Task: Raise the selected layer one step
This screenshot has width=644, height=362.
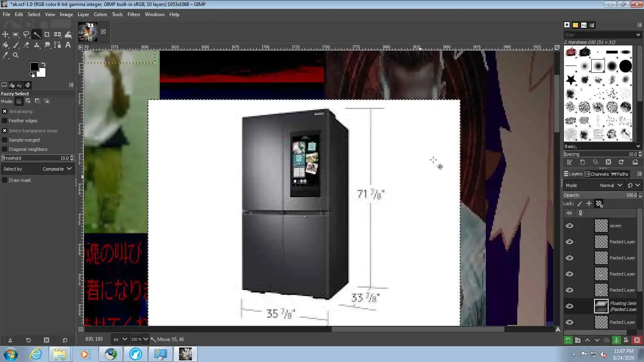Action: tap(587, 340)
